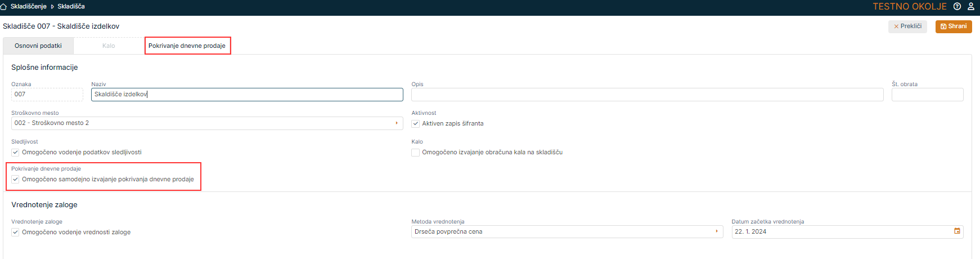Click the home icon in breadcrumb
Viewport: 980px width, 259px height.
pos(4,7)
